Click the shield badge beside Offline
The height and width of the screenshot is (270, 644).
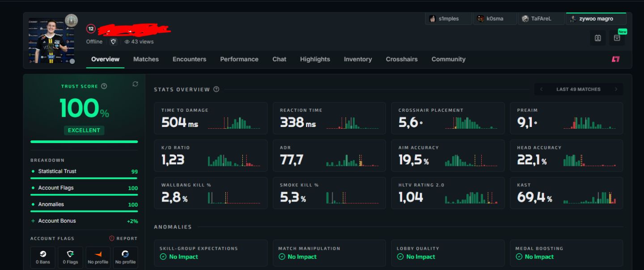pos(114,42)
